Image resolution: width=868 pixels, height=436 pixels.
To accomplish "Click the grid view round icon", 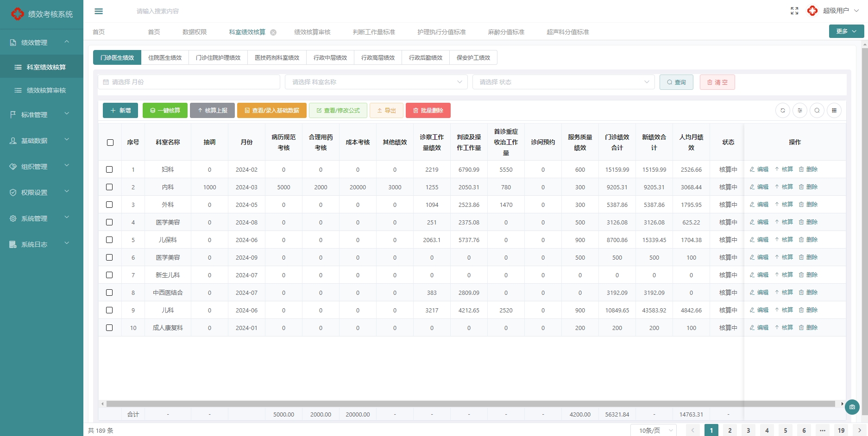I will click(x=834, y=110).
